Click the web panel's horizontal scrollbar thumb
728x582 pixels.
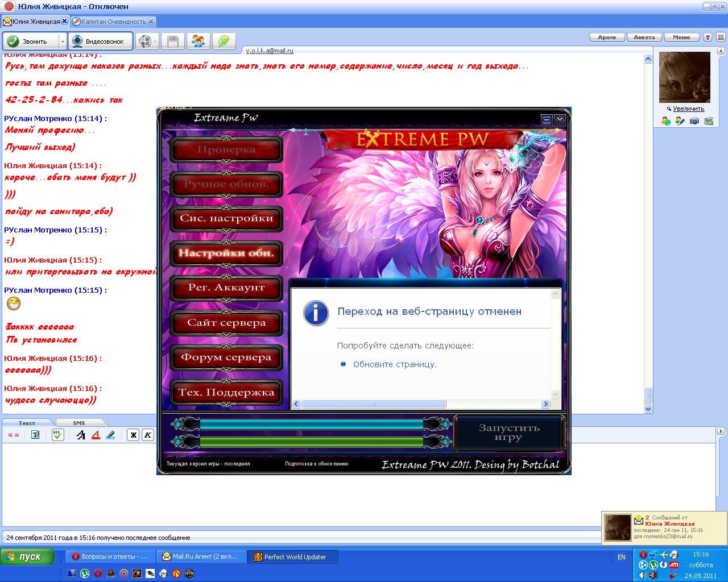373,404
